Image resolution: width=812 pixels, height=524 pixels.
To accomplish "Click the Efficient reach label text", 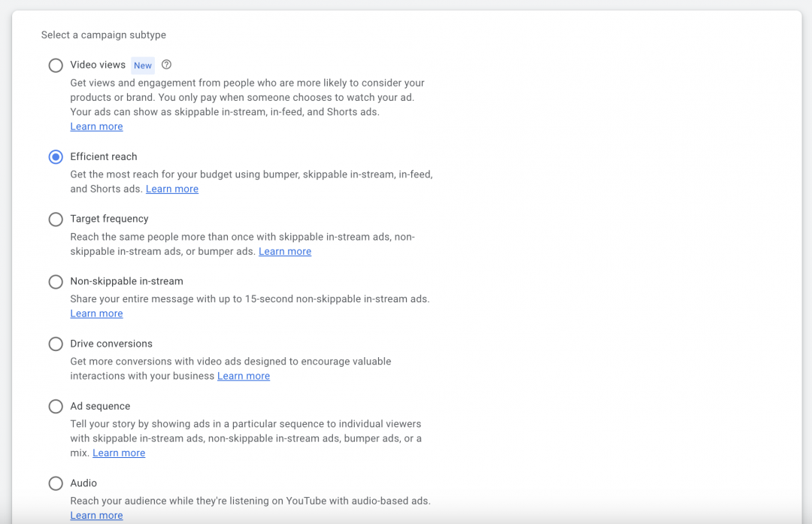I will click(104, 156).
